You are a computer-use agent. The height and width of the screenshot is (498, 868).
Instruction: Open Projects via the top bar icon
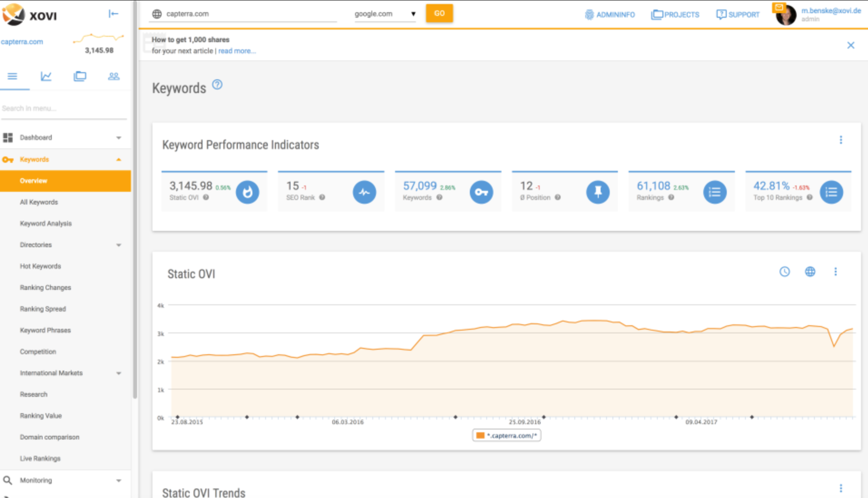click(x=657, y=14)
